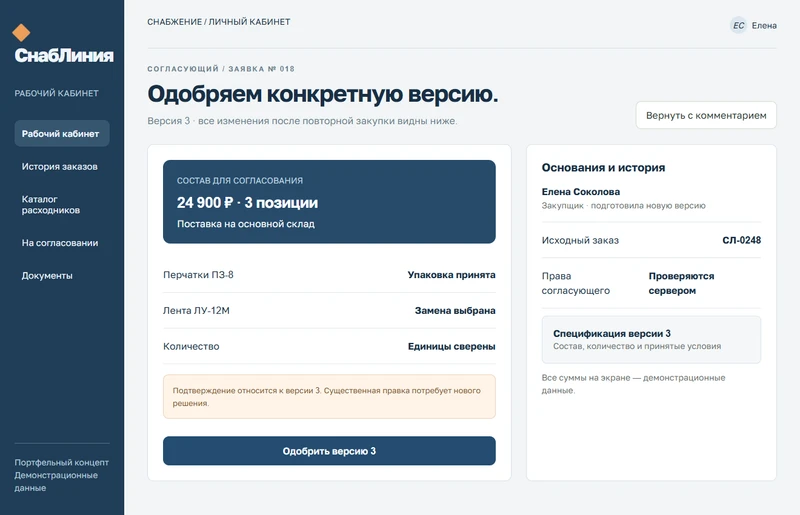The height and width of the screenshot is (515, 800).
Task: Click breadcrumb СНАБЖЕНИЕ / ЛИЧНЫЙ КАБИНЕТ
Action: click(219, 22)
